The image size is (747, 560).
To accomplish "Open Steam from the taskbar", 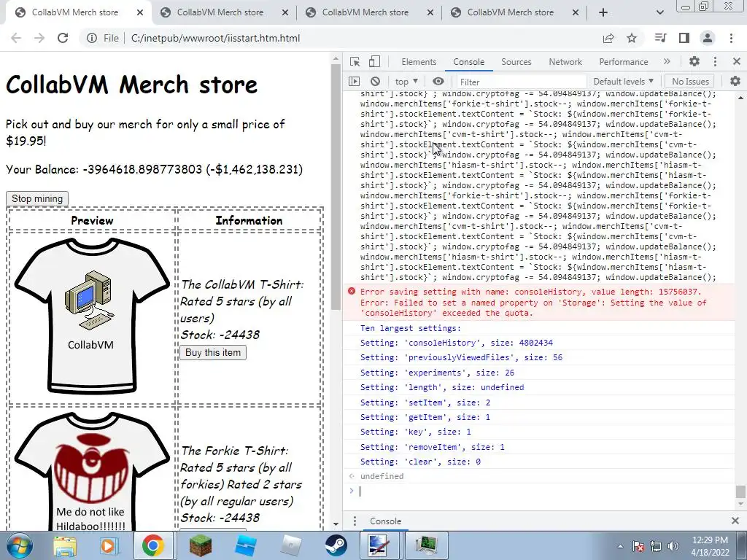I will click(336, 545).
